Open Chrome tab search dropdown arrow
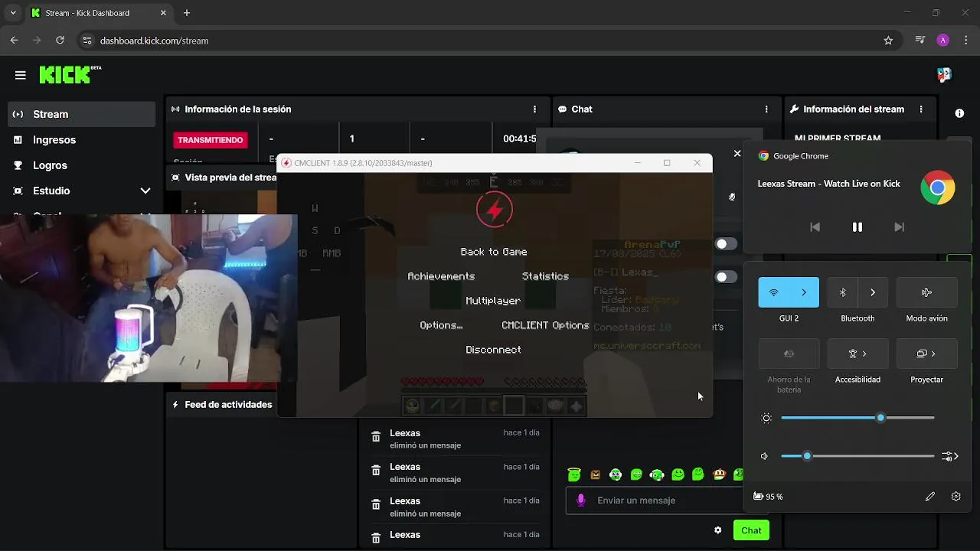The image size is (980, 551). click(x=13, y=13)
